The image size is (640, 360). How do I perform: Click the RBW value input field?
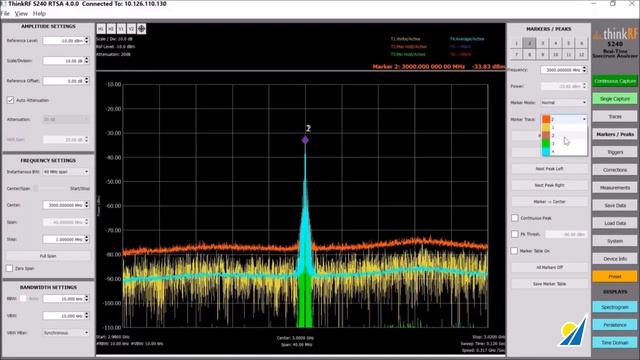pos(63,299)
